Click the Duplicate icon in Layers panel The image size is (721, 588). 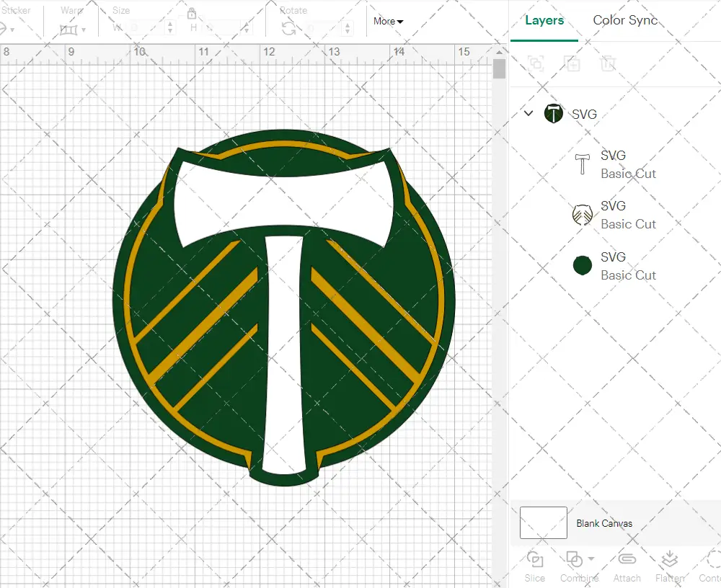(572, 63)
